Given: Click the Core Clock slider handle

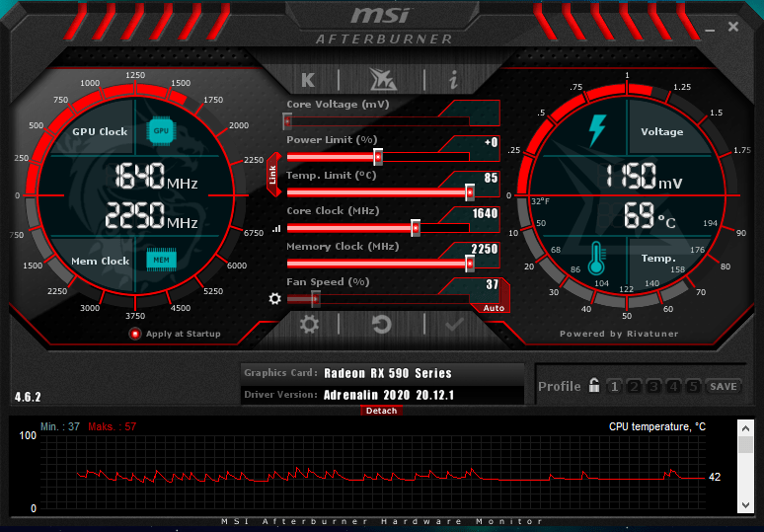Looking at the screenshot, I should tap(416, 228).
